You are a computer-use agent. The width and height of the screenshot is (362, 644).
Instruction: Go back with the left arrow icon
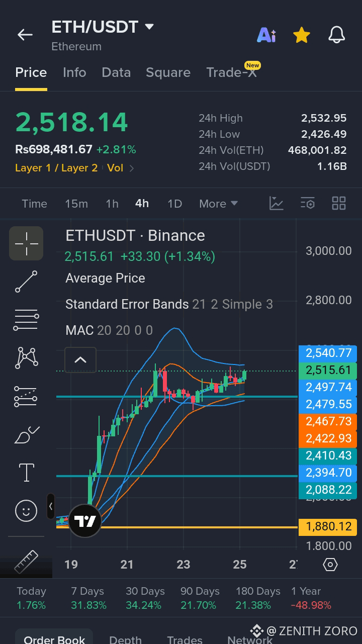(25, 35)
